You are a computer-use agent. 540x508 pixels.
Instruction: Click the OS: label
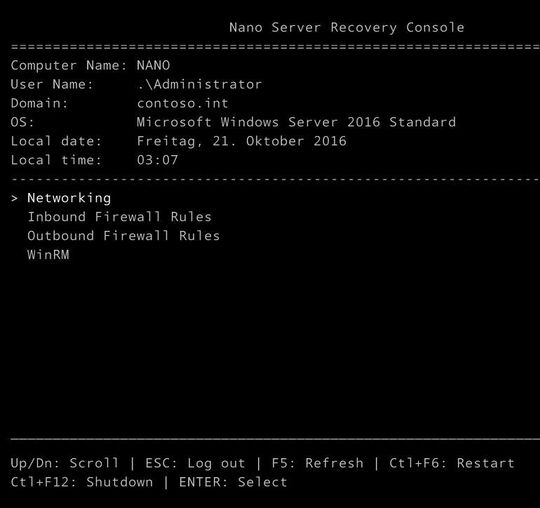[22, 122]
